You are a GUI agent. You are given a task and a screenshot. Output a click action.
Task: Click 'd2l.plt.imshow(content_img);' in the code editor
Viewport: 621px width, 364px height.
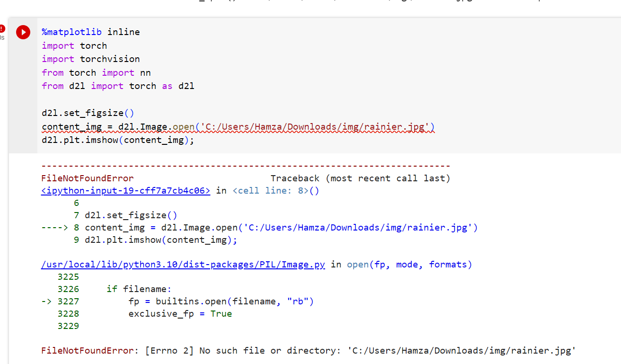(x=118, y=140)
